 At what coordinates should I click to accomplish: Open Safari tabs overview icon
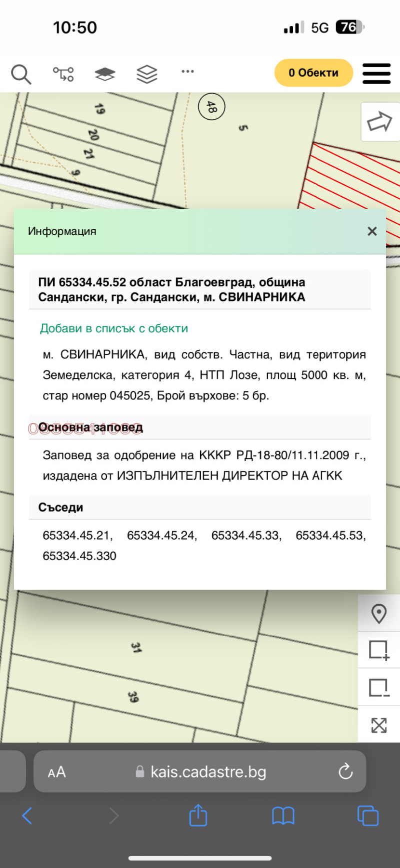coord(368,816)
